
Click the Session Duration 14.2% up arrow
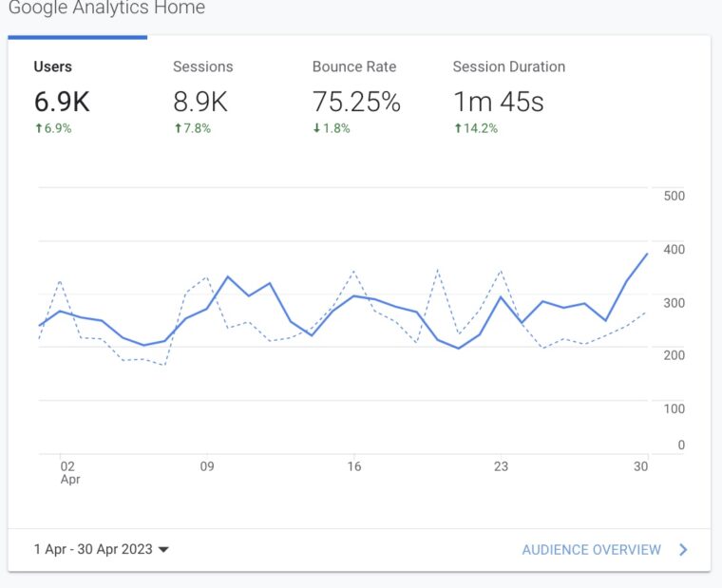(x=457, y=128)
